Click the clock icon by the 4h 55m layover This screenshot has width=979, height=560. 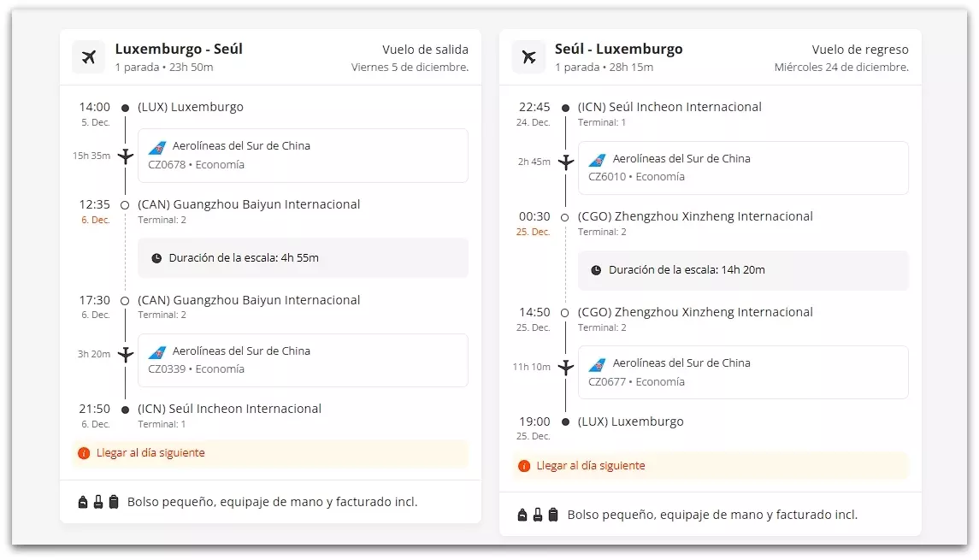(x=156, y=258)
